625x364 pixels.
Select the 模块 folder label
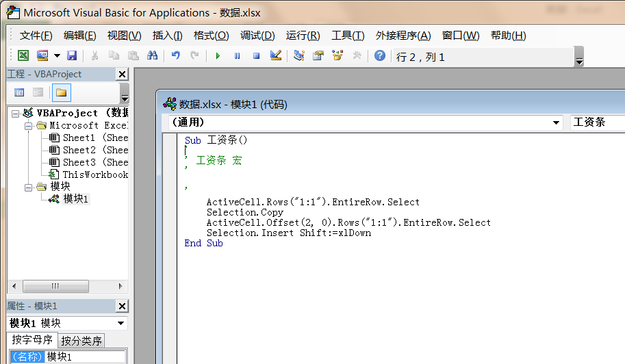pos(60,186)
